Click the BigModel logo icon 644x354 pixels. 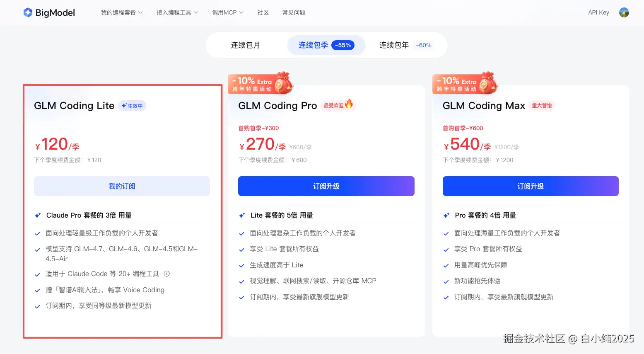tap(28, 12)
